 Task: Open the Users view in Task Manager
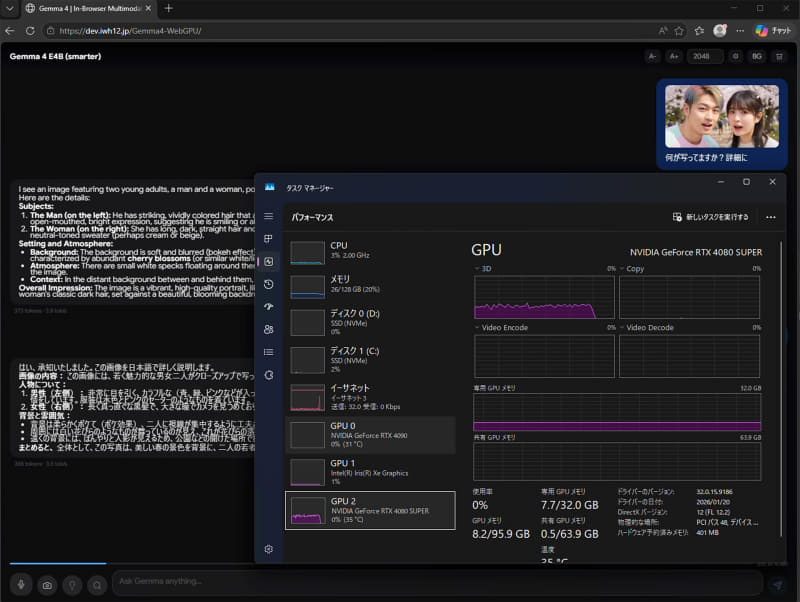click(x=268, y=330)
